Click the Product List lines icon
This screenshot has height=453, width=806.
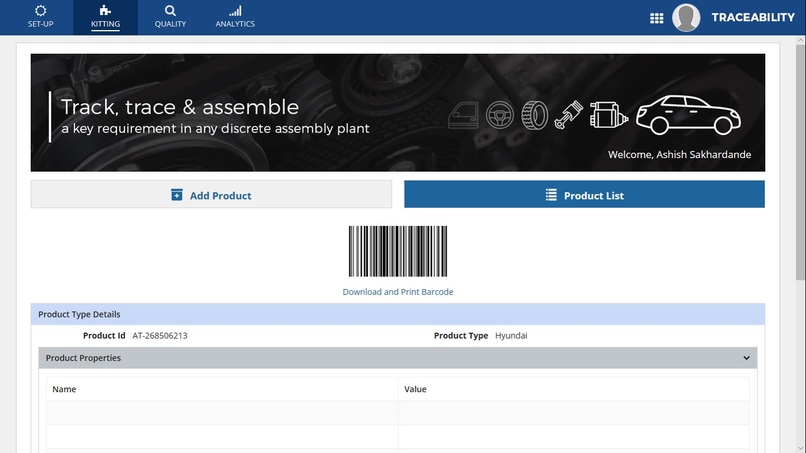[x=551, y=195]
